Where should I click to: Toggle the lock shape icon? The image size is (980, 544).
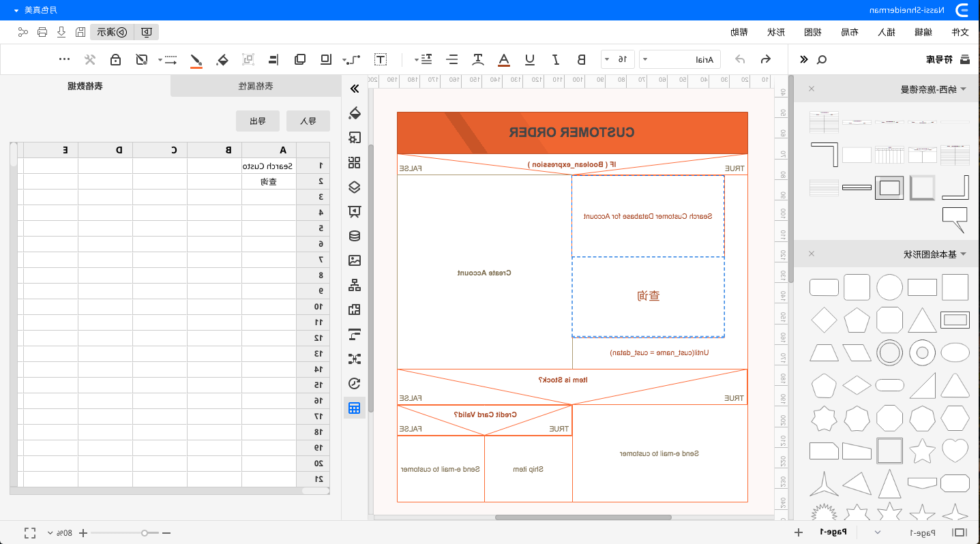click(x=116, y=59)
